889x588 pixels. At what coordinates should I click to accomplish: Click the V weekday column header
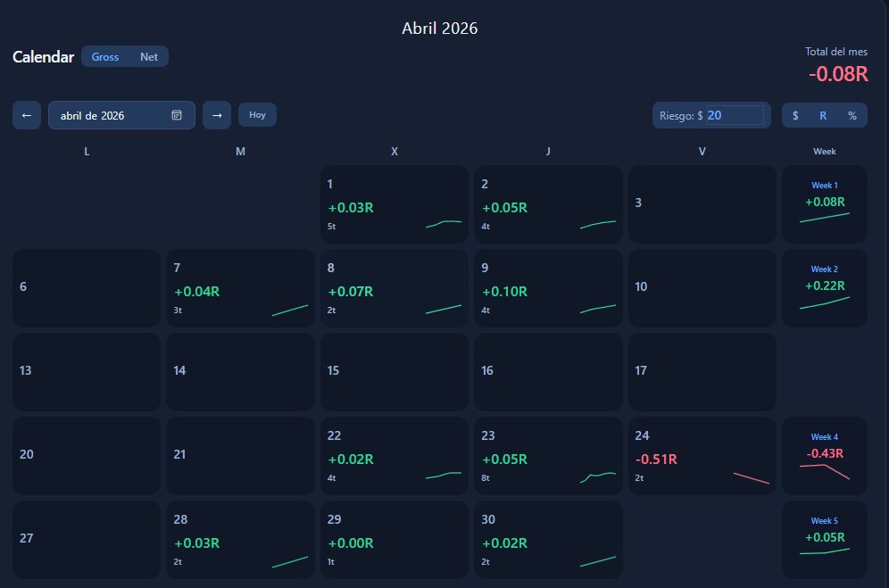pos(702,152)
